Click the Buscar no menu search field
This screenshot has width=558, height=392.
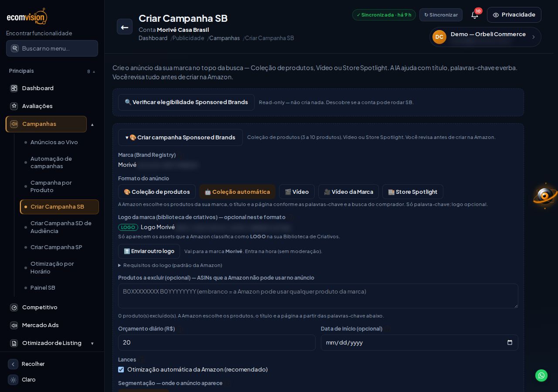[52, 48]
